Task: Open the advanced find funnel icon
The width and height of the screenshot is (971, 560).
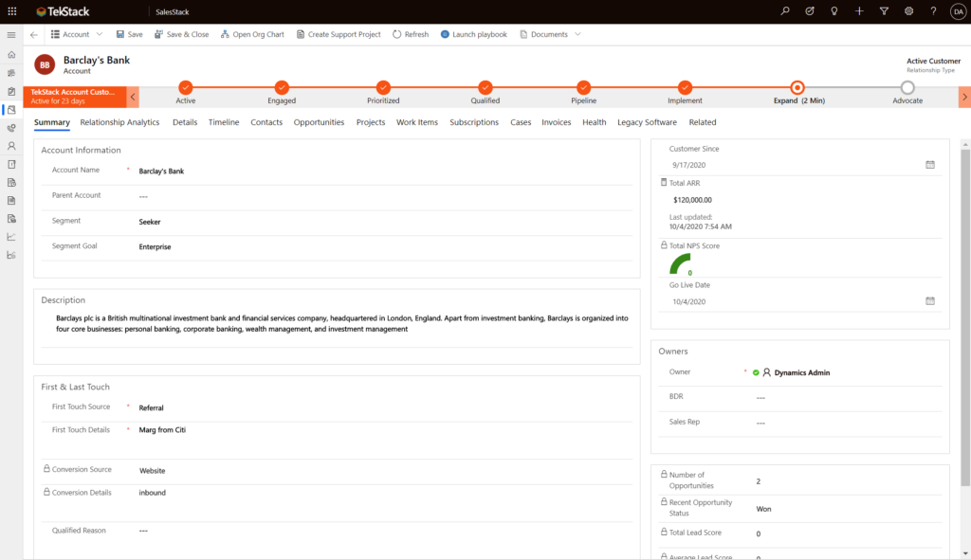Action: tap(884, 11)
